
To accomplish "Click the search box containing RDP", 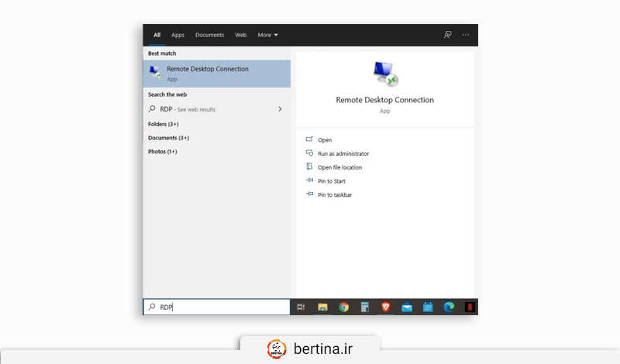I will click(x=217, y=307).
